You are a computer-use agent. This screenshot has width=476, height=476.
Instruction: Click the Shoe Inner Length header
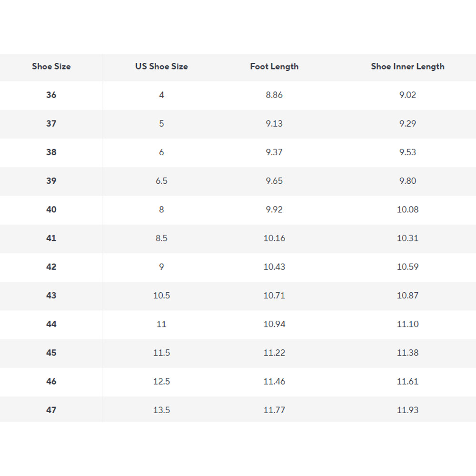coord(407,67)
